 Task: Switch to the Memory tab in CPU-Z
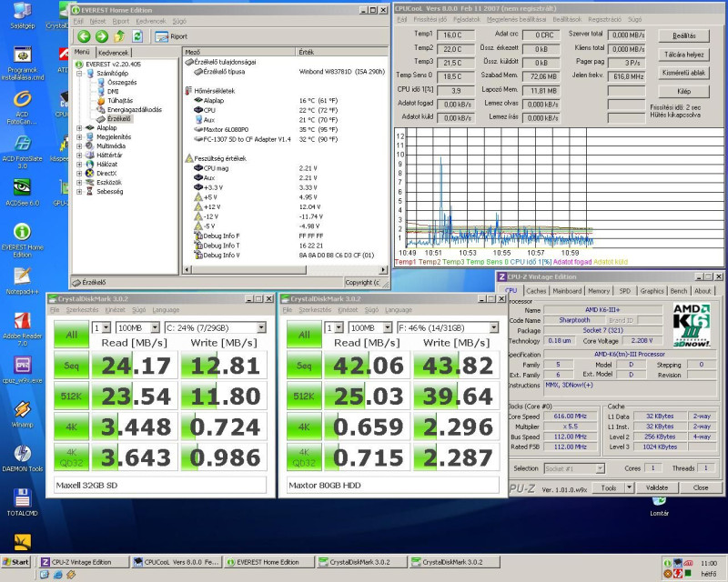pos(599,291)
